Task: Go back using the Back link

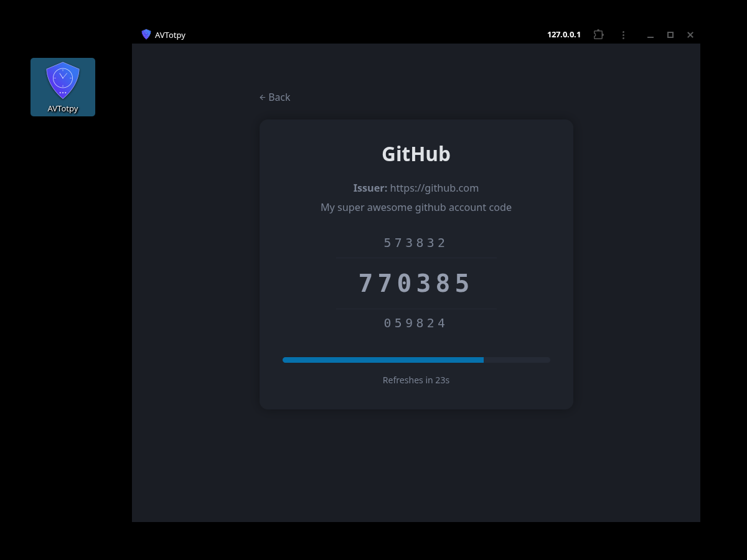Action: pos(275,97)
